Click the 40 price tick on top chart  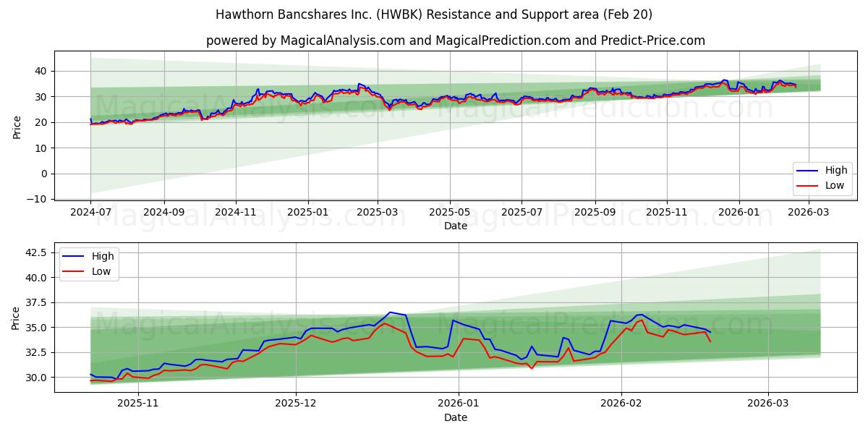43,71
